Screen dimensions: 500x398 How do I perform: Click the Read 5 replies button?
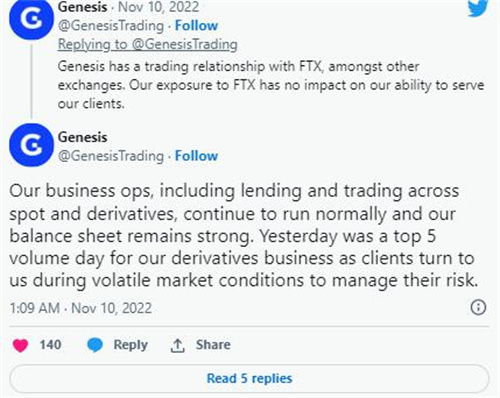pos(249,378)
